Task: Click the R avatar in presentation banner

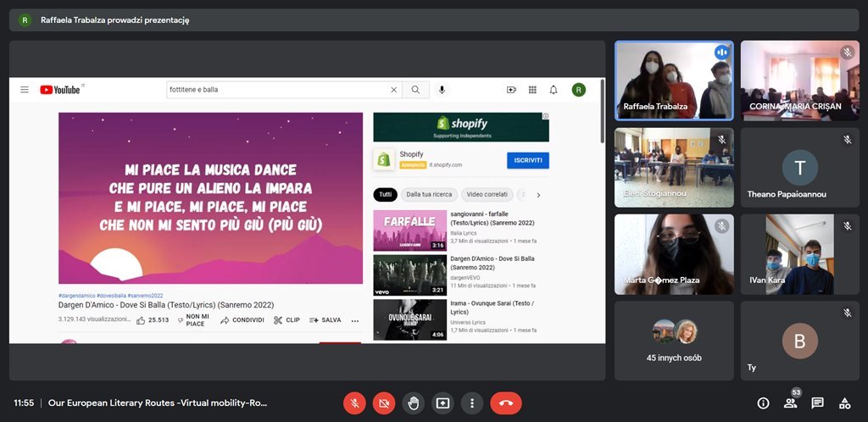Action: [x=25, y=20]
